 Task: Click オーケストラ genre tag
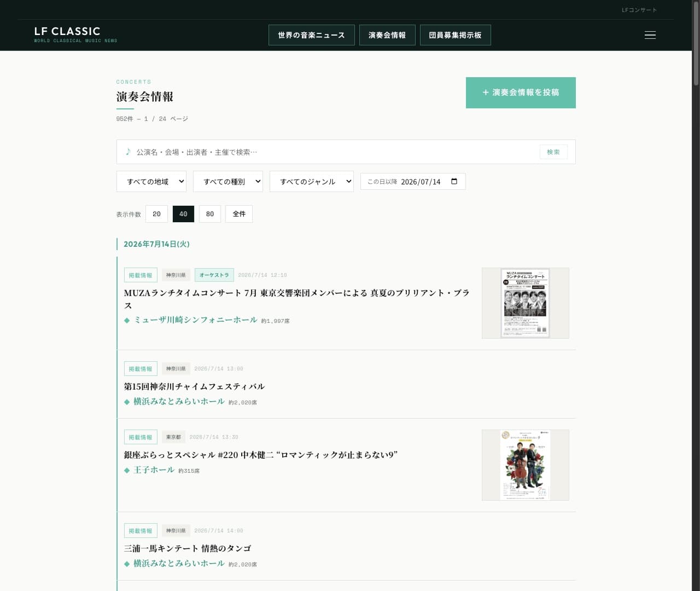(x=214, y=275)
